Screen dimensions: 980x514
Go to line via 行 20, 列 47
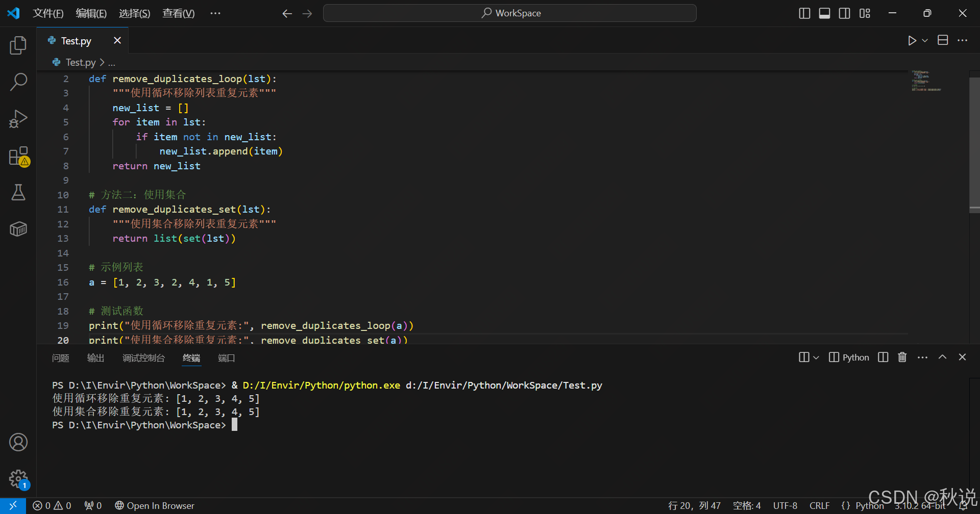click(694, 506)
